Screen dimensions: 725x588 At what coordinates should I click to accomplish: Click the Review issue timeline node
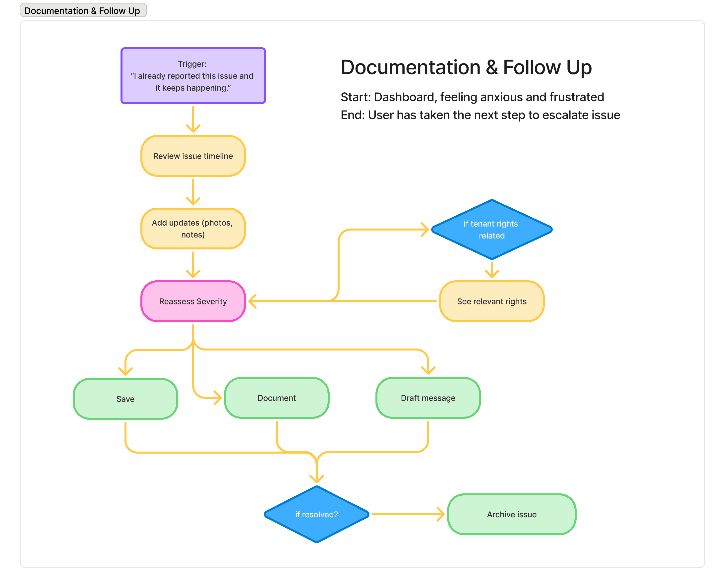[x=193, y=156]
